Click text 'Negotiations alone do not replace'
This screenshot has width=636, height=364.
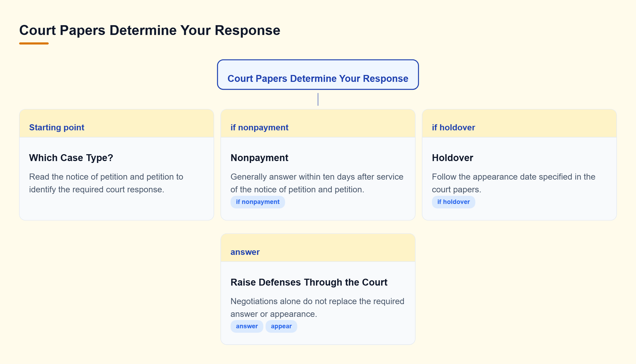click(x=294, y=301)
